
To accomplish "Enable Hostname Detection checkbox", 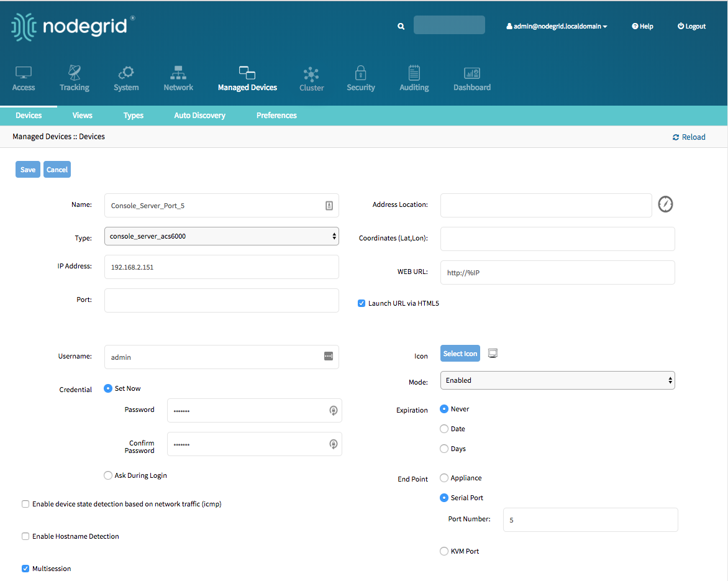I will point(25,536).
